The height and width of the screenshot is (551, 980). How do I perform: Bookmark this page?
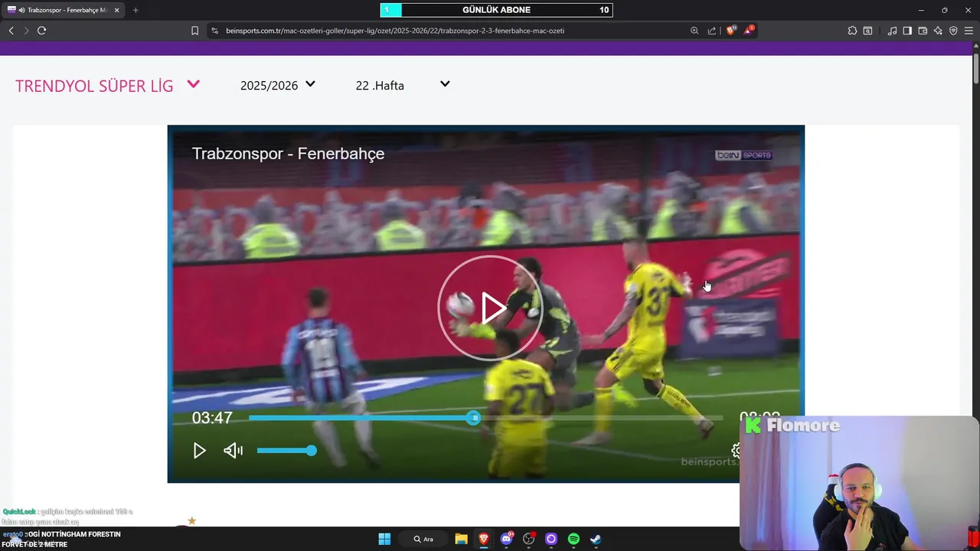coord(194,31)
